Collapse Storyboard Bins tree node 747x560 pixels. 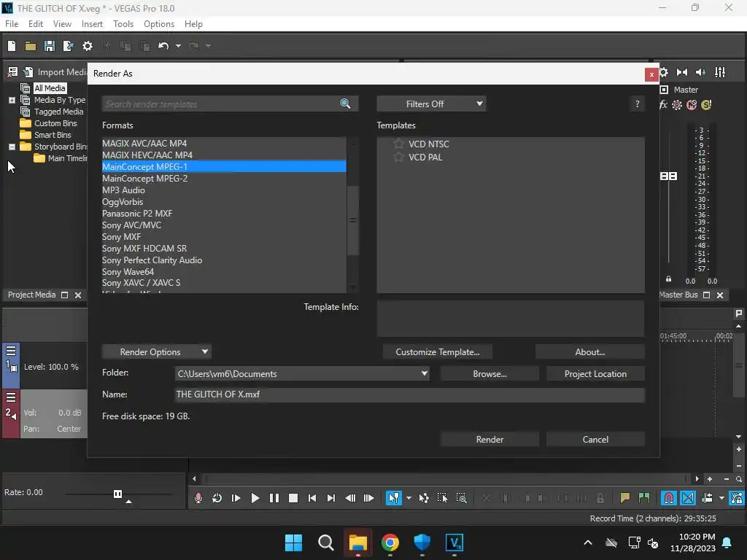[12, 147]
